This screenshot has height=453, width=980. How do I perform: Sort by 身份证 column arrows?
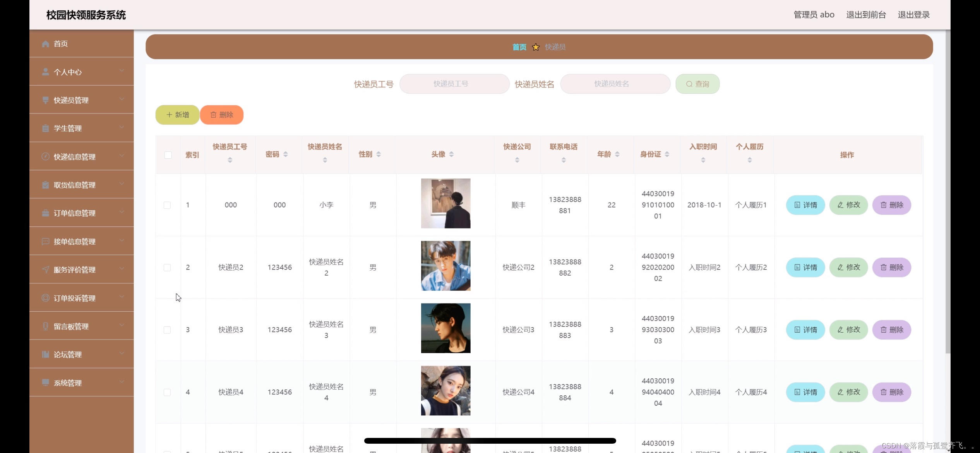pyautogui.click(x=667, y=154)
